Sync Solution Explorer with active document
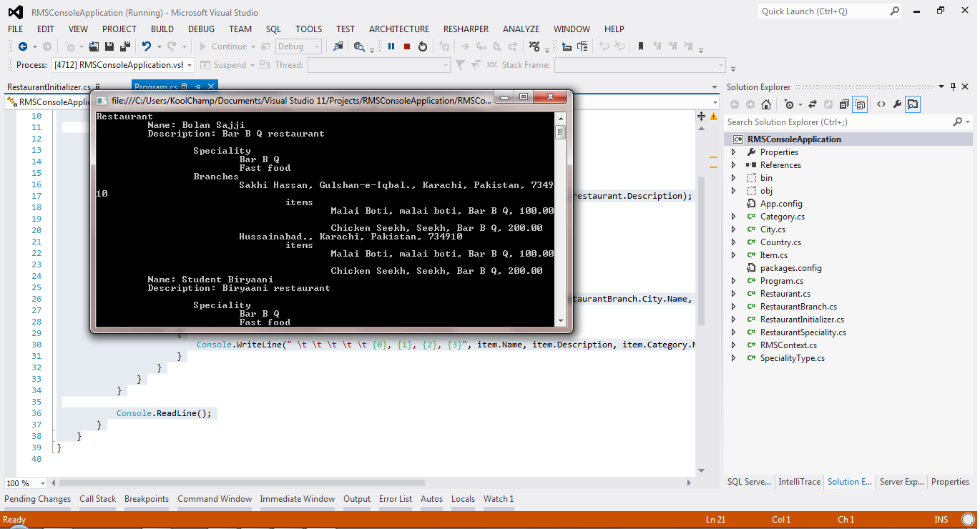Viewport: 980px width, 529px height. click(813, 104)
